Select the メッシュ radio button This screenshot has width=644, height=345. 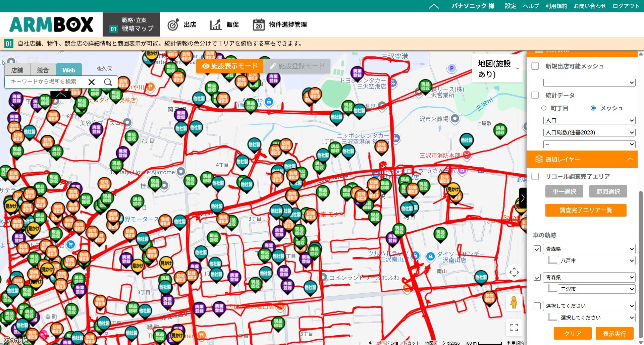[593, 108]
